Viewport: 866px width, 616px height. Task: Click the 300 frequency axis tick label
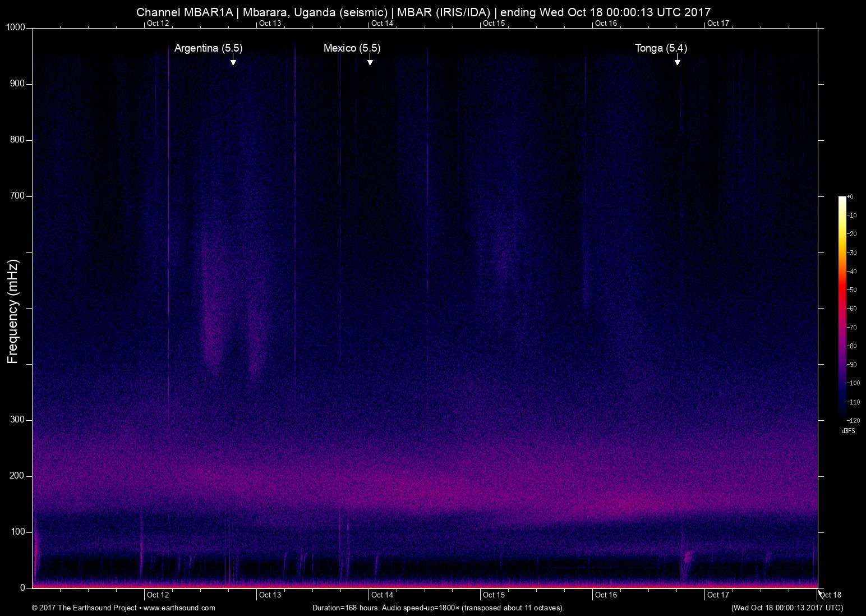(x=18, y=420)
